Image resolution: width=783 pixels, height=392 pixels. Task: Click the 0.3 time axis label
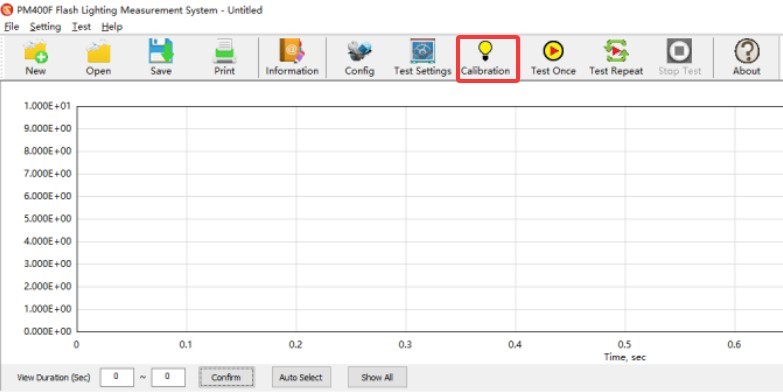click(405, 345)
